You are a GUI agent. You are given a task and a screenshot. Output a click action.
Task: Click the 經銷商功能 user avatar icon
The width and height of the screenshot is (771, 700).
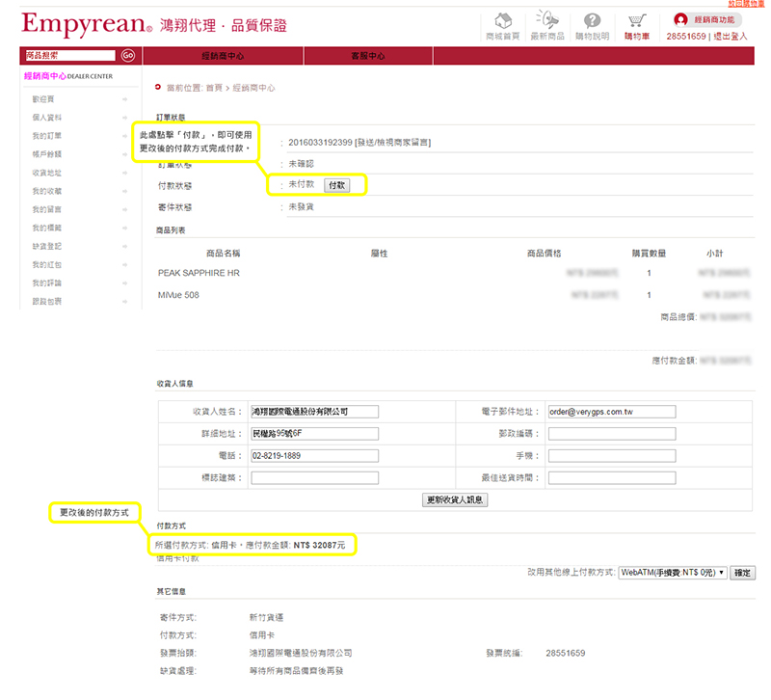tap(681, 19)
